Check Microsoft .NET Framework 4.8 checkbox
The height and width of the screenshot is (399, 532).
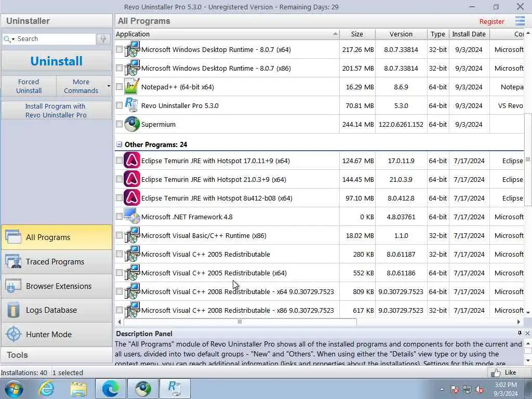coord(119,217)
